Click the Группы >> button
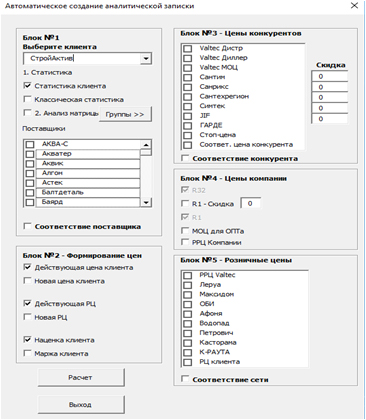 pos(125,114)
